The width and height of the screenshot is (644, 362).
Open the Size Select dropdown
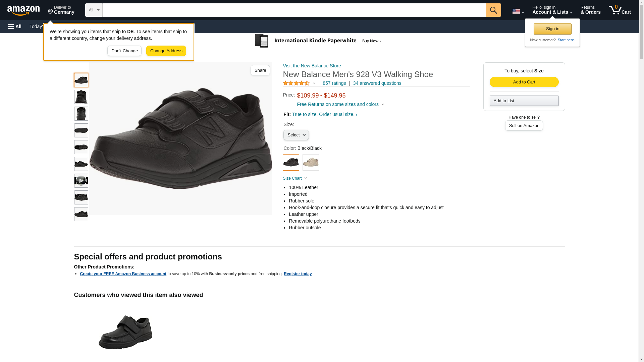coord(296,135)
